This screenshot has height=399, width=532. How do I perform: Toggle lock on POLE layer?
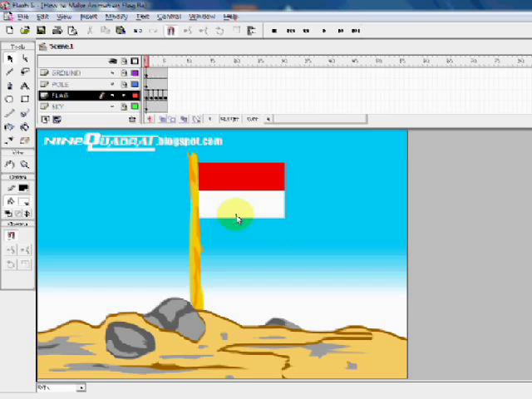click(124, 84)
